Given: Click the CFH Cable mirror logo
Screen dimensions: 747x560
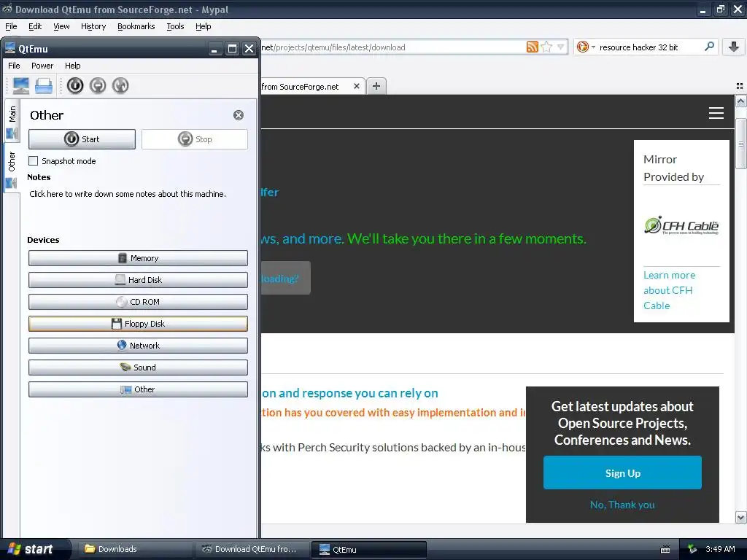Looking at the screenshot, I should [x=681, y=226].
